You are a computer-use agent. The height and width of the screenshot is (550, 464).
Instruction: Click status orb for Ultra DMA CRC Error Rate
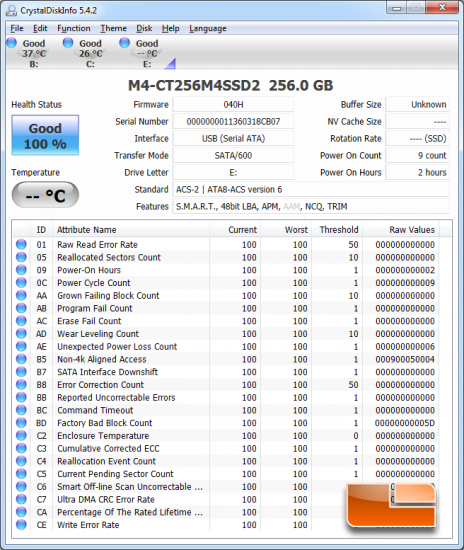21,499
